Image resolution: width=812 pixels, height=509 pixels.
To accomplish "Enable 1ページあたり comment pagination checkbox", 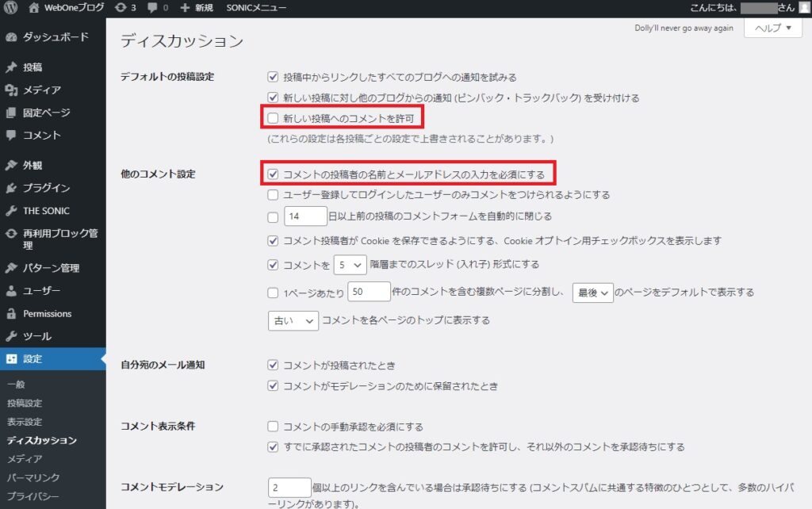I will click(273, 293).
